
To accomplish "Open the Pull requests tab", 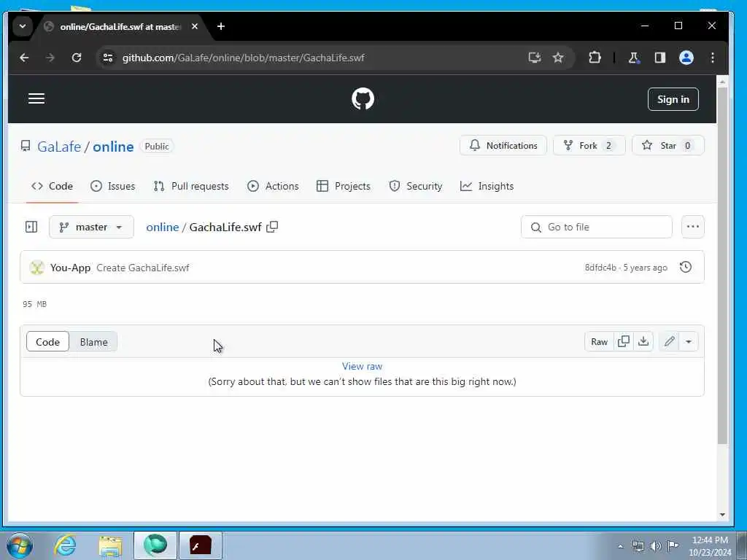I will click(x=191, y=186).
